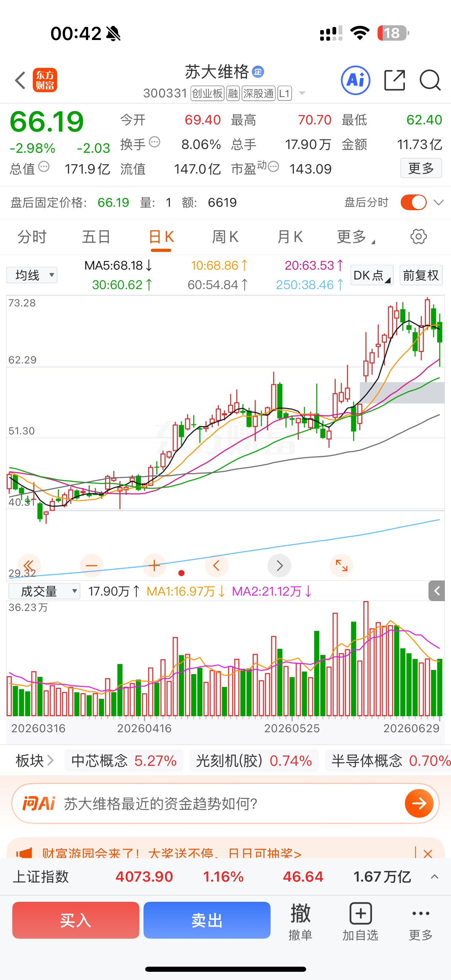Tap the blue enterprise badge beside 苏大维格
The image size is (451, 980).
pyautogui.click(x=258, y=71)
